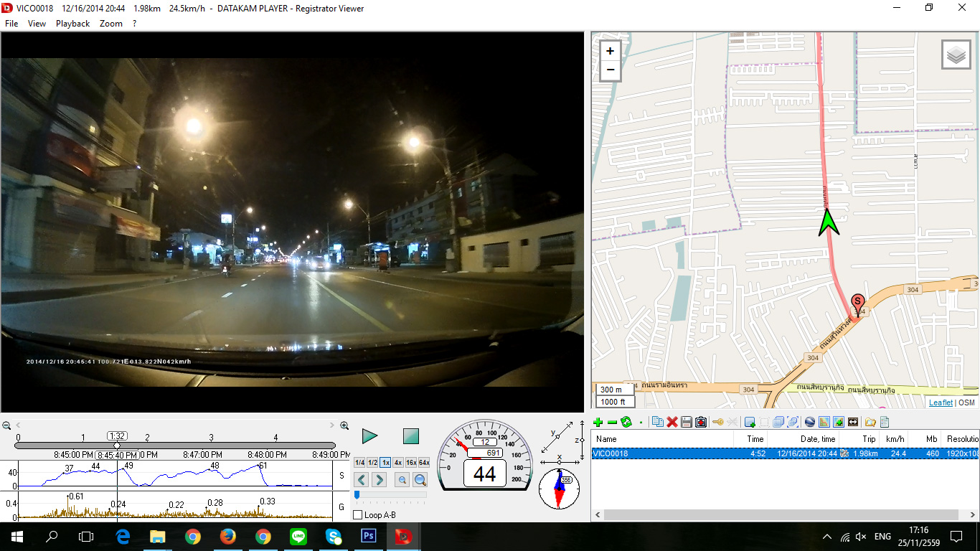Viewport: 980px width, 551px height.
Task: Open the Leaflet attribution link
Action: pos(941,402)
